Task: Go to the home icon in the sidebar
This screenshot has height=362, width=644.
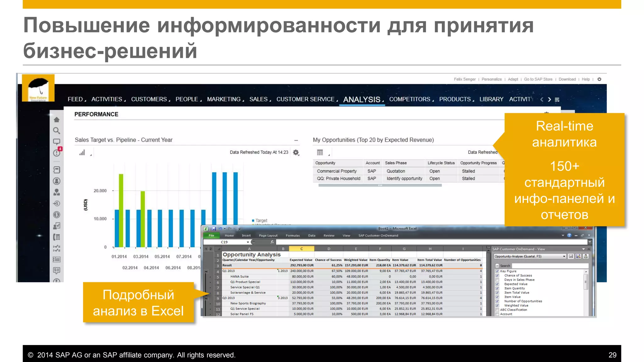Action: click(x=57, y=120)
